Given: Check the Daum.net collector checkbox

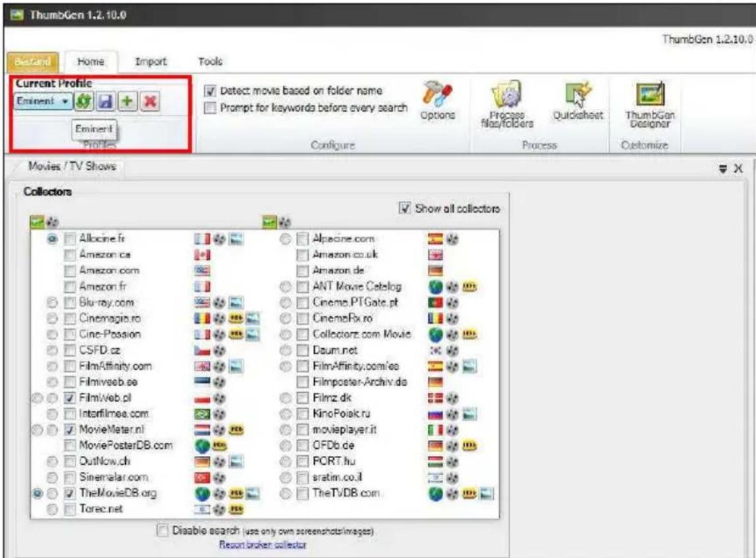Looking at the screenshot, I should [302, 350].
